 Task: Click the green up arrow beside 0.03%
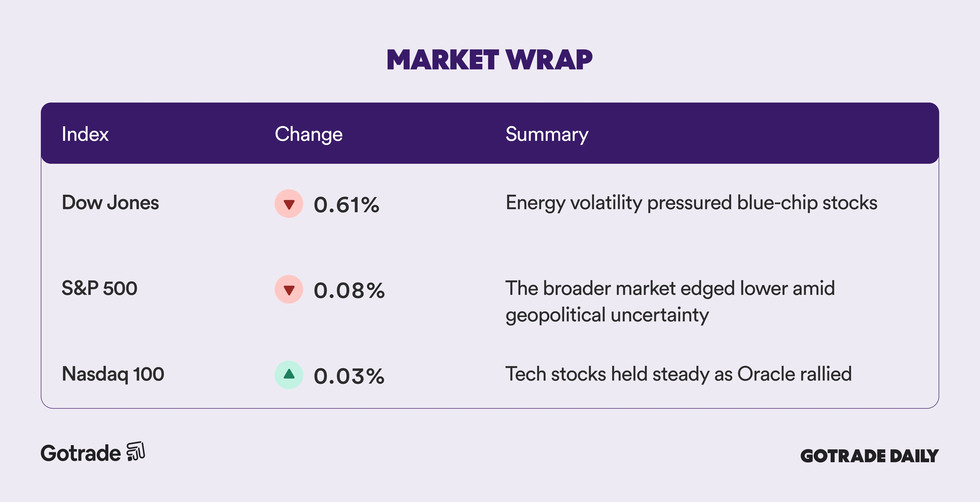click(x=289, y=375)
